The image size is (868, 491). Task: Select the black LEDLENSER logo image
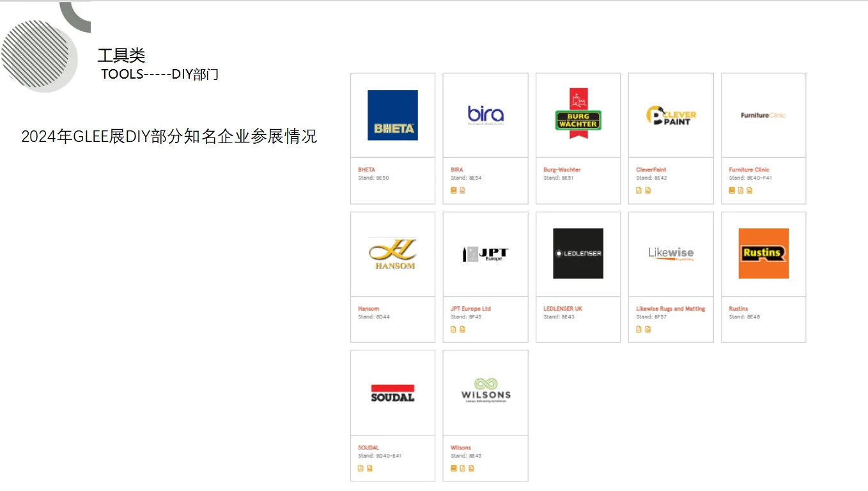click(x=578, y=253)
